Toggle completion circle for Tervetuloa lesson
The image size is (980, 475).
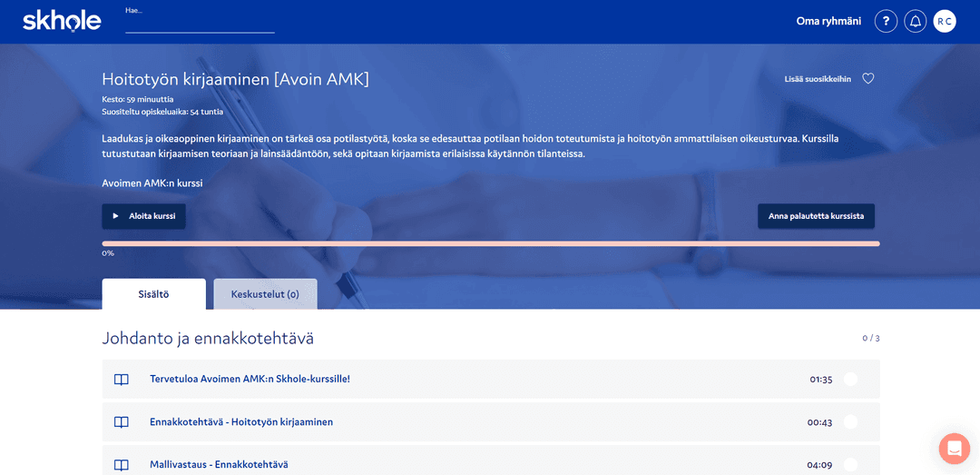click(850, 380)
